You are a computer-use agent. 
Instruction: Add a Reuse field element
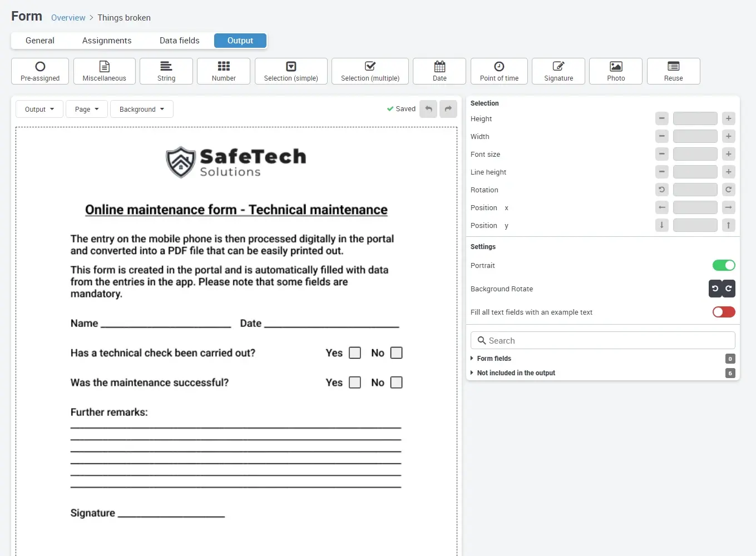[x=673, y=71]
